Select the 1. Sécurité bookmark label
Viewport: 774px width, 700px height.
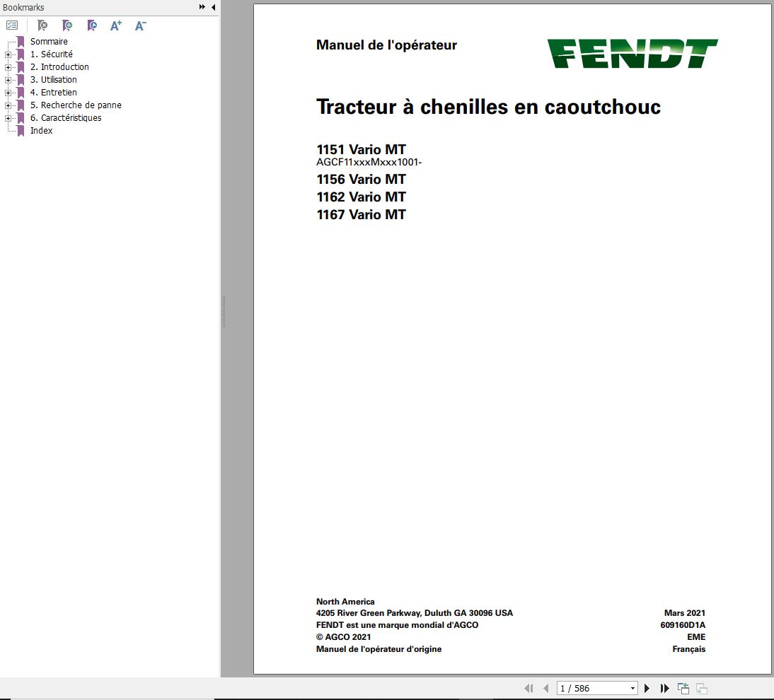[x=52, y=54]
